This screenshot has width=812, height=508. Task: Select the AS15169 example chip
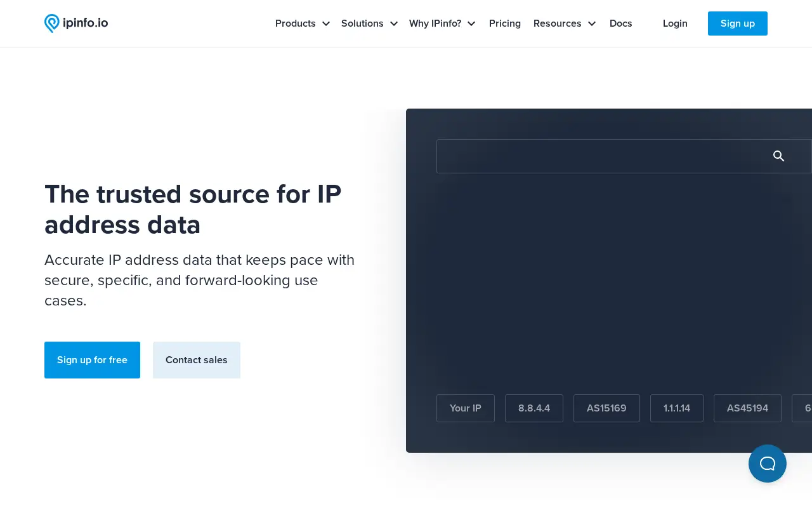[x=606, y=408]
